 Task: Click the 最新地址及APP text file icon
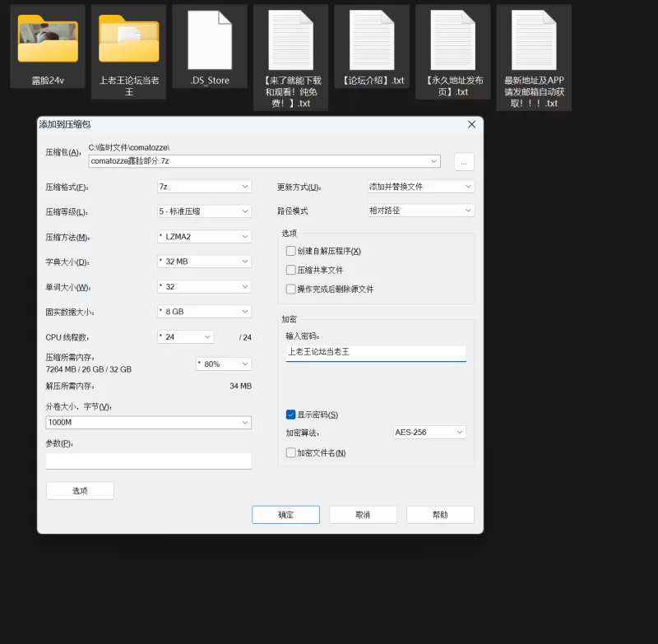pyautogui.click(x=534, y=39)
